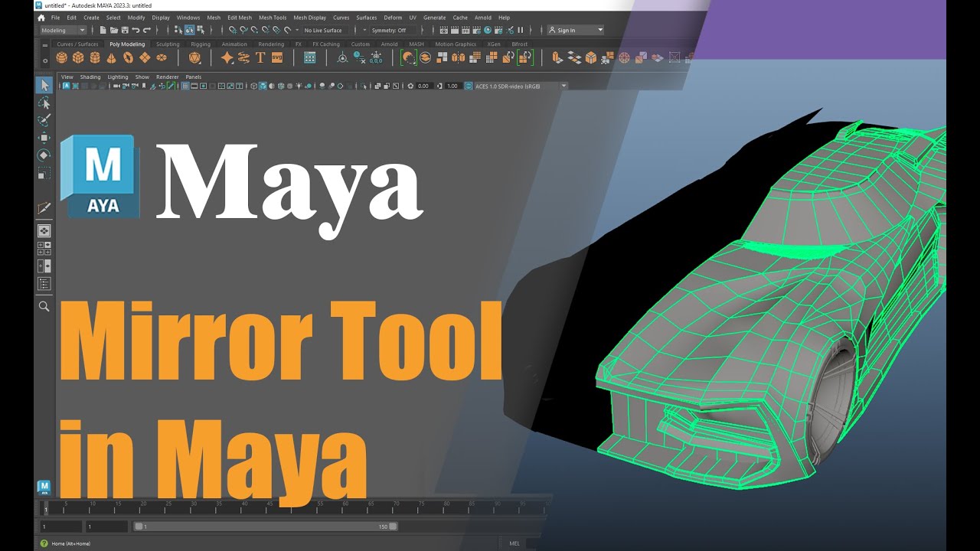Screen dimensions: 980x551
Task: Click the playback range slider bar
Action: point(266,527)
